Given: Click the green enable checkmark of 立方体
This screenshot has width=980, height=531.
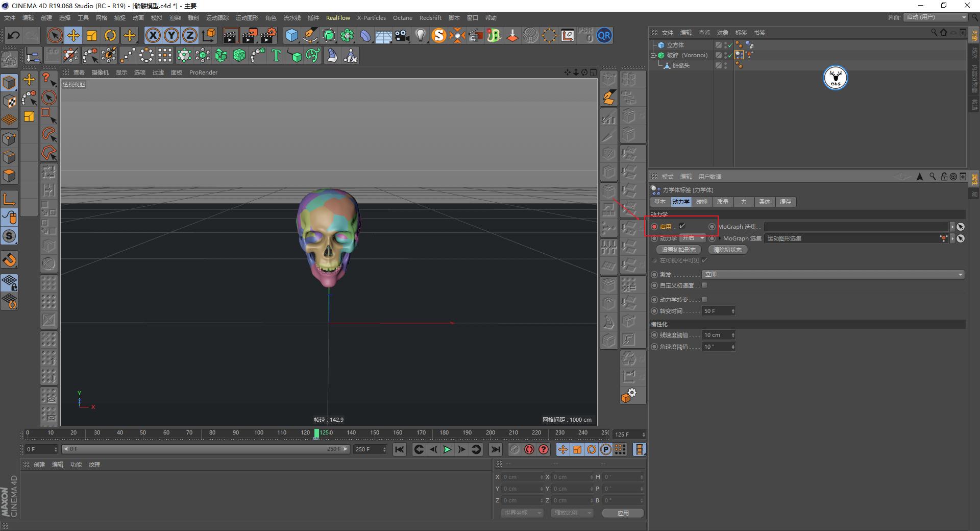Looking at the screenshot, I should [x=730, y=44].
